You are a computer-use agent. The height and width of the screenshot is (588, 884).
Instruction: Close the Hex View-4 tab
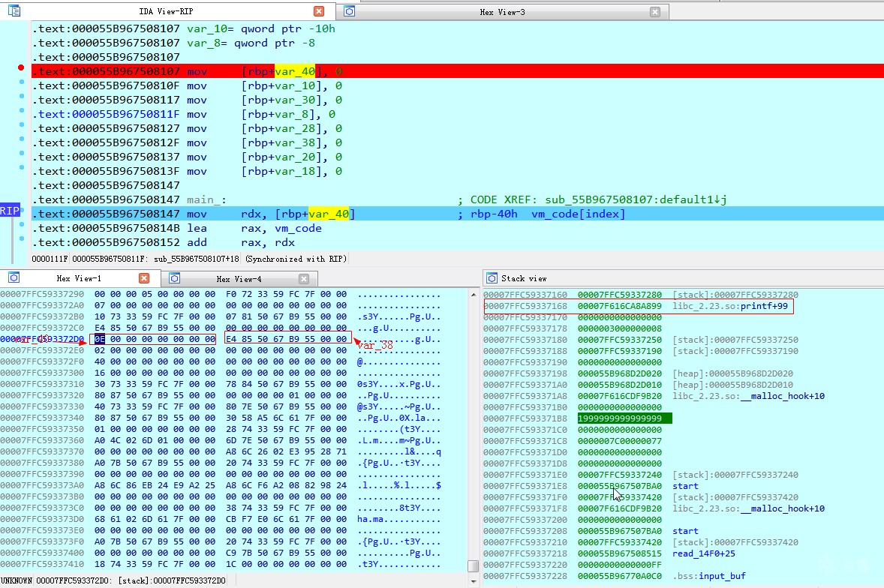coord(304,279)
